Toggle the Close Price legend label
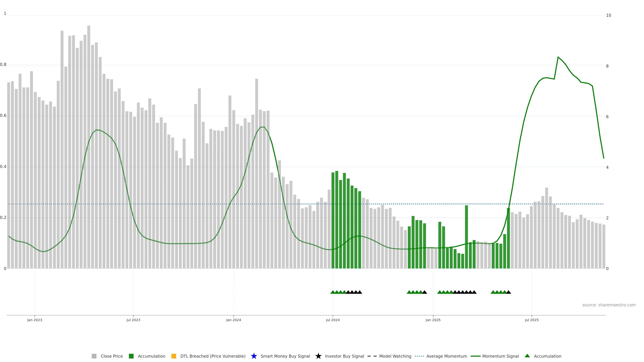The height and width of the screenshot is (362, 644). [112, 356]
